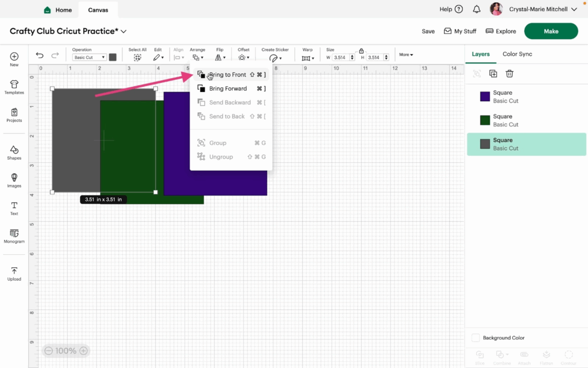
Task: Click the New project icon
Action: pos(14,57)
